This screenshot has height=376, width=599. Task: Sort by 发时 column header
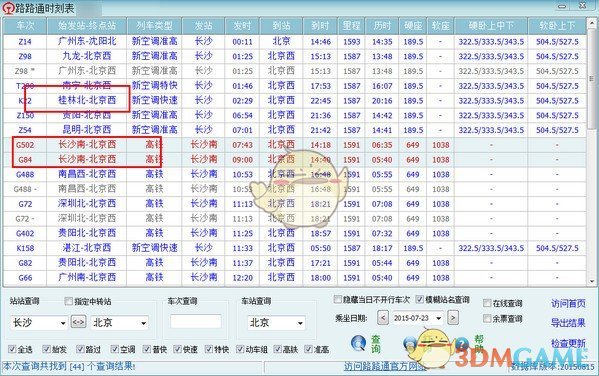coord(242,26)
